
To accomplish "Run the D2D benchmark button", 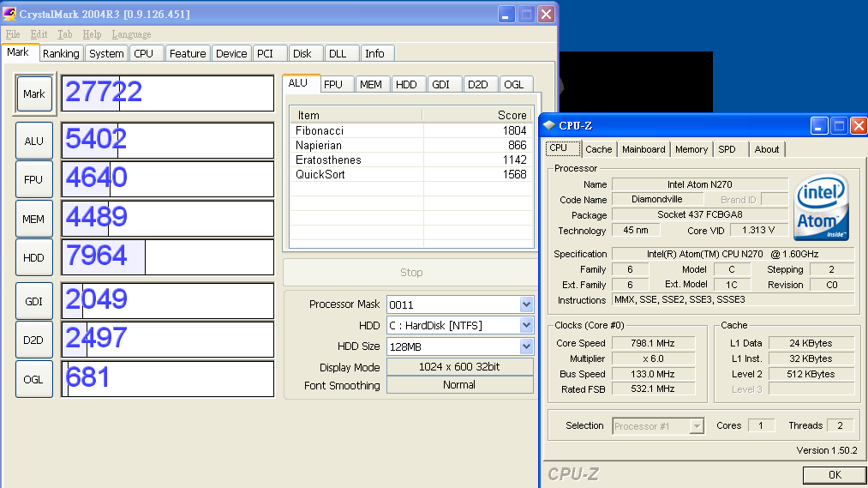I will 34,340.
